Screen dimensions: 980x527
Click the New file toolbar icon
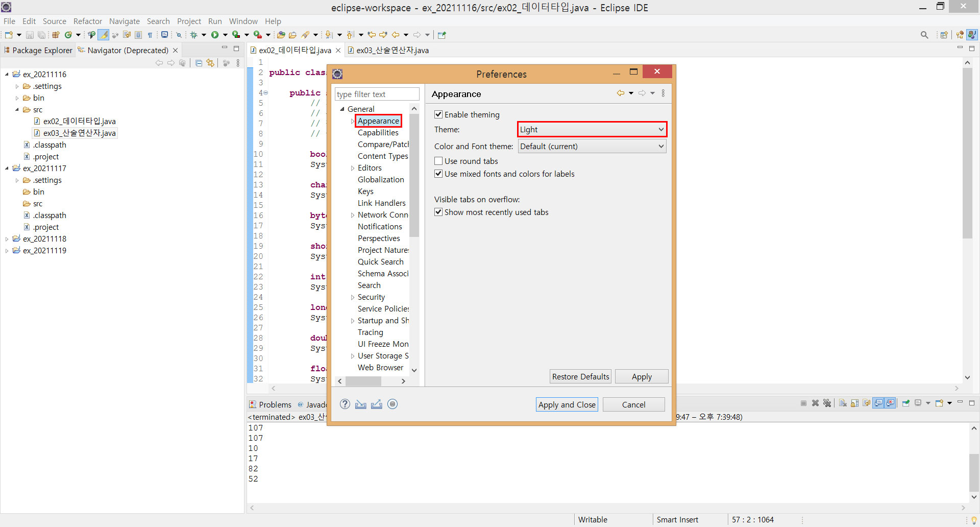[x=9, y=35]
